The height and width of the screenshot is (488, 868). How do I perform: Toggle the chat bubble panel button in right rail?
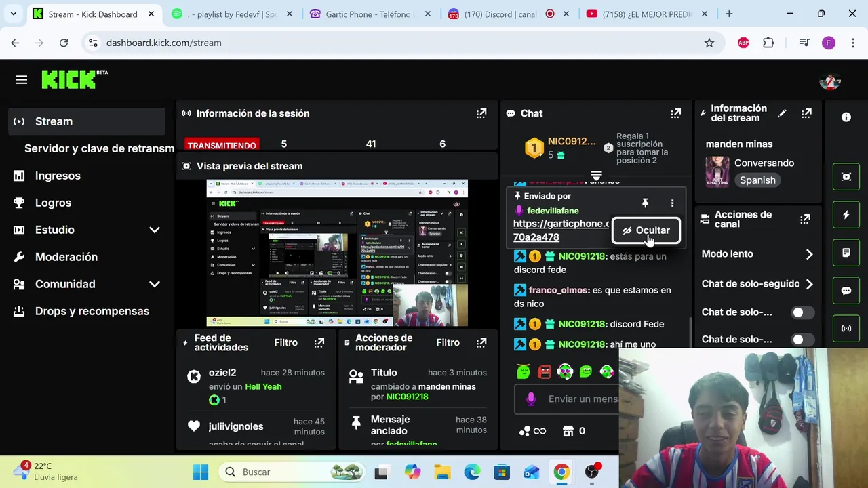(846, 291)
